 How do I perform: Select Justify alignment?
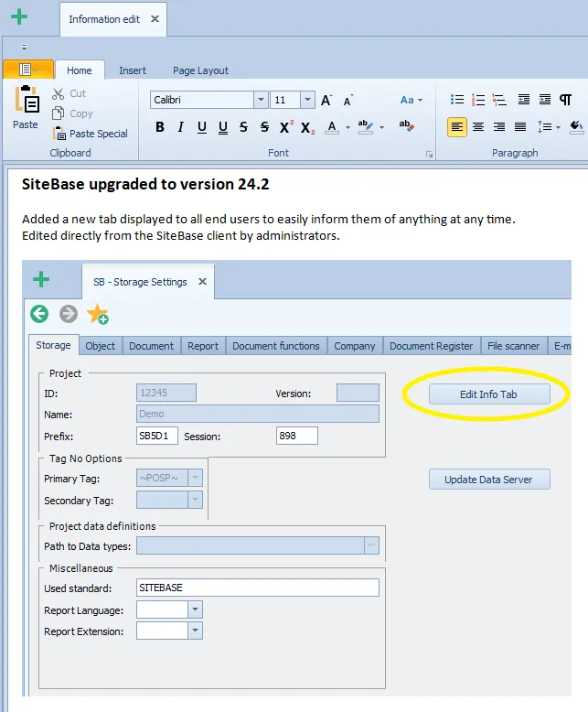(x=520, y=127)
